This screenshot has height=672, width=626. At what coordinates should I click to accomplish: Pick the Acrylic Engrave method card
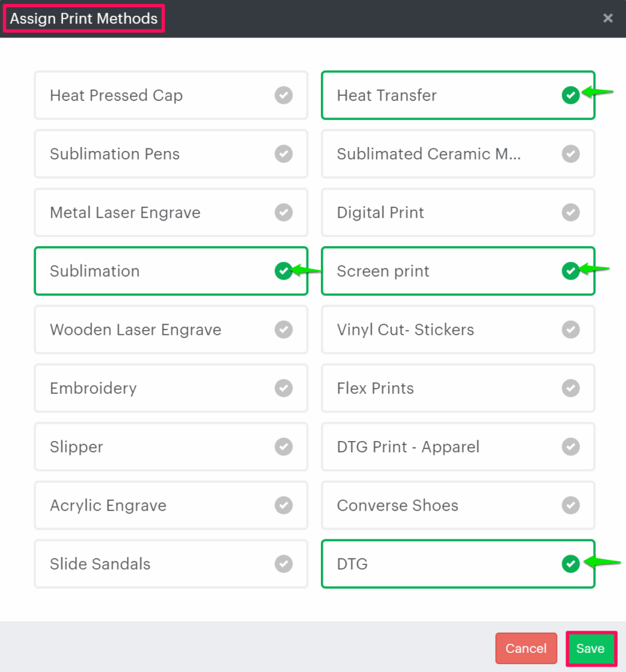coord(171,505)
